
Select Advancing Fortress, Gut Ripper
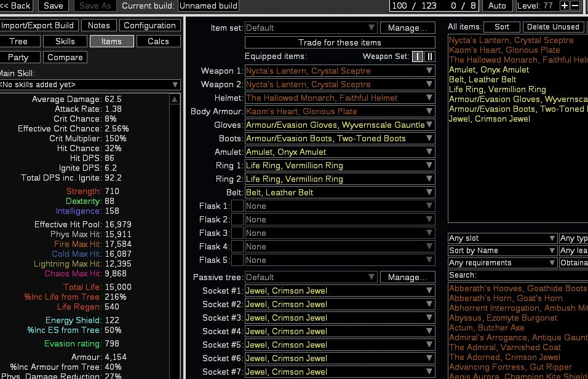pos(511,367)
